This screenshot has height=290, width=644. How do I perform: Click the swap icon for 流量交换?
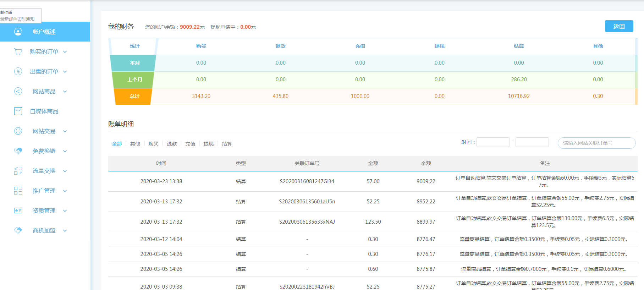(18, 171)
